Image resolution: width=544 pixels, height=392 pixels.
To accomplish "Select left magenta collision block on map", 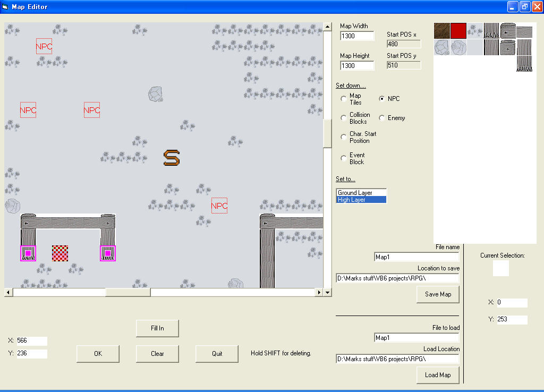I will (x=28, y=253).
